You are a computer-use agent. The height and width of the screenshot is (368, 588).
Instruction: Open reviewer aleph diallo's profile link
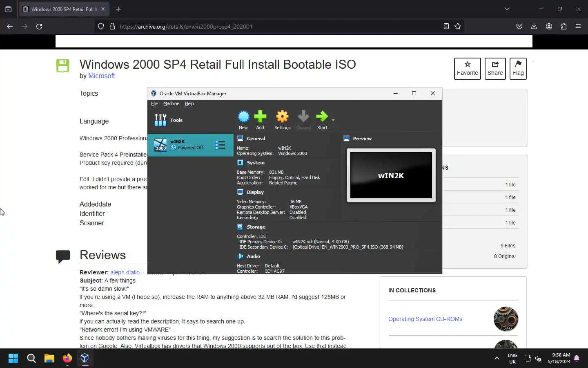pos(125,272)
